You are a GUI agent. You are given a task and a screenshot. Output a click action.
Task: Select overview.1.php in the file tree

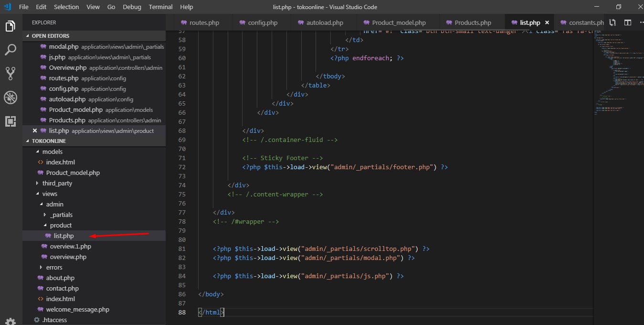[71, 246]
